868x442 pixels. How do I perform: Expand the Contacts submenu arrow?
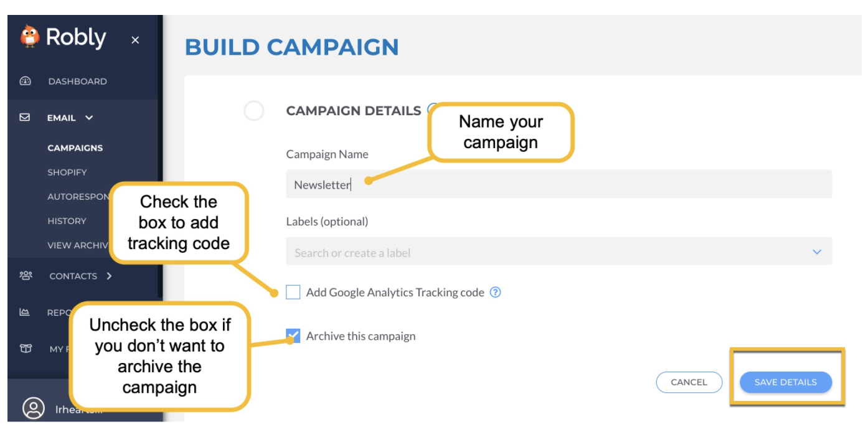(x=109, y=276)
